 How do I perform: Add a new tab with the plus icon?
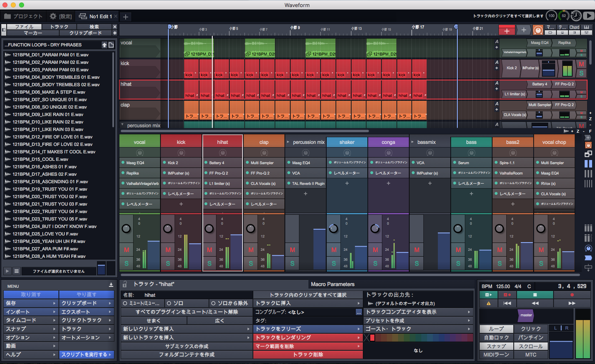coord(126,17)
